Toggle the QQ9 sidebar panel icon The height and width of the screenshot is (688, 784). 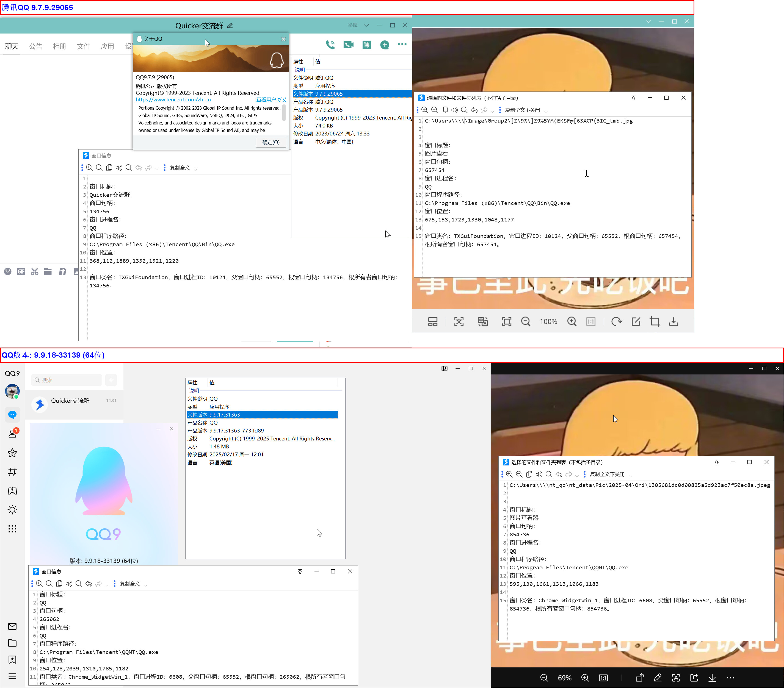444,368
